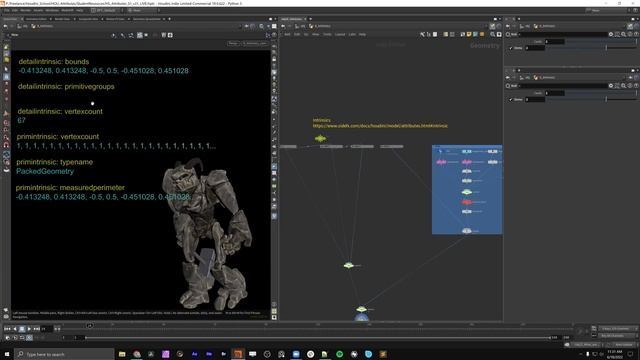Open the Persp viewport menu

coord(233,43)
